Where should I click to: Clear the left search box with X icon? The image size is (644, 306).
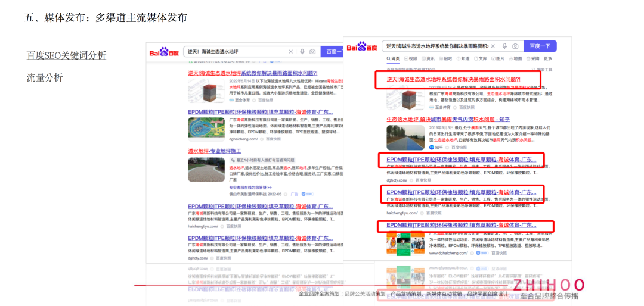coord(291,52)
